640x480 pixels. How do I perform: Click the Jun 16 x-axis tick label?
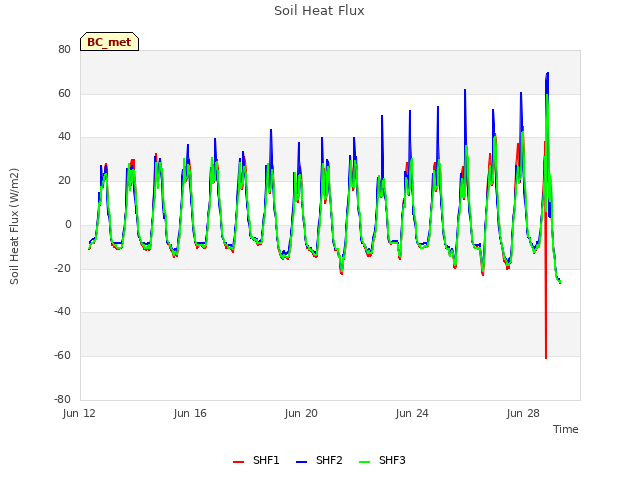pyautogui.click(x=190, y=413)
